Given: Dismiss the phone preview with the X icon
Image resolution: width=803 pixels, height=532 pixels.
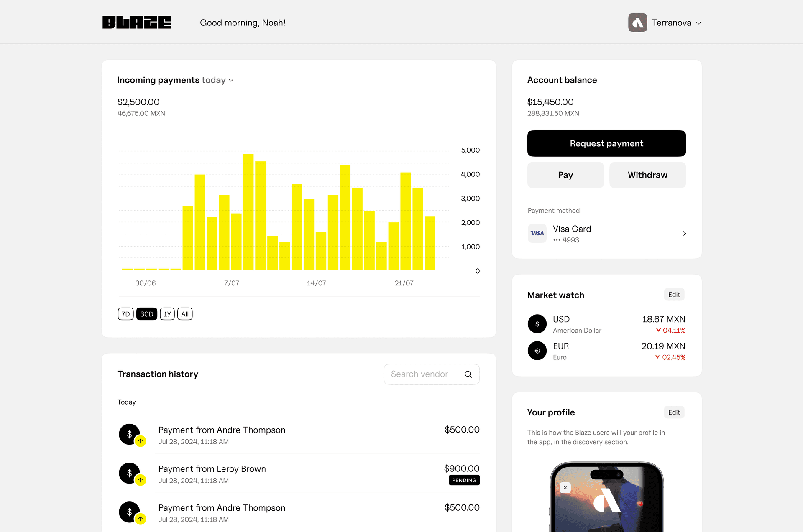Looking at the screenshot, I should pyautogui.click(x=565, y=487).
